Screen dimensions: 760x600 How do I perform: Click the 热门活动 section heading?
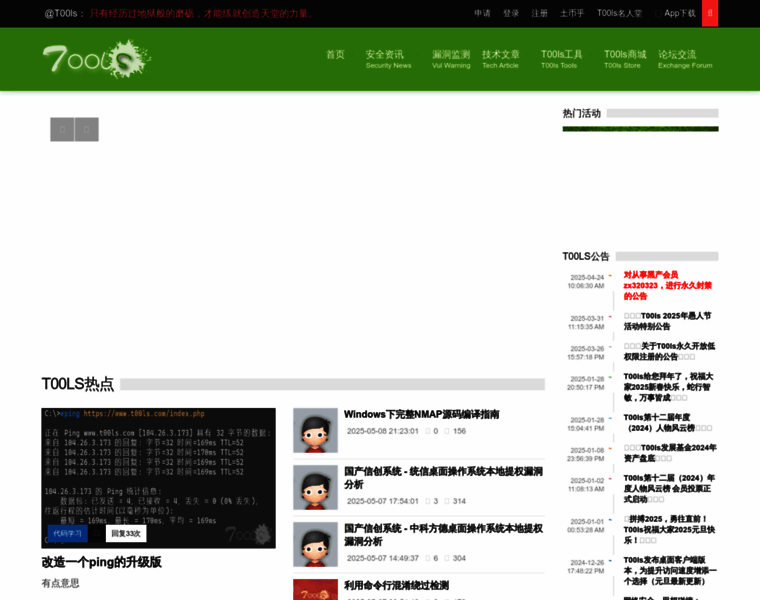tap(582, 113)
